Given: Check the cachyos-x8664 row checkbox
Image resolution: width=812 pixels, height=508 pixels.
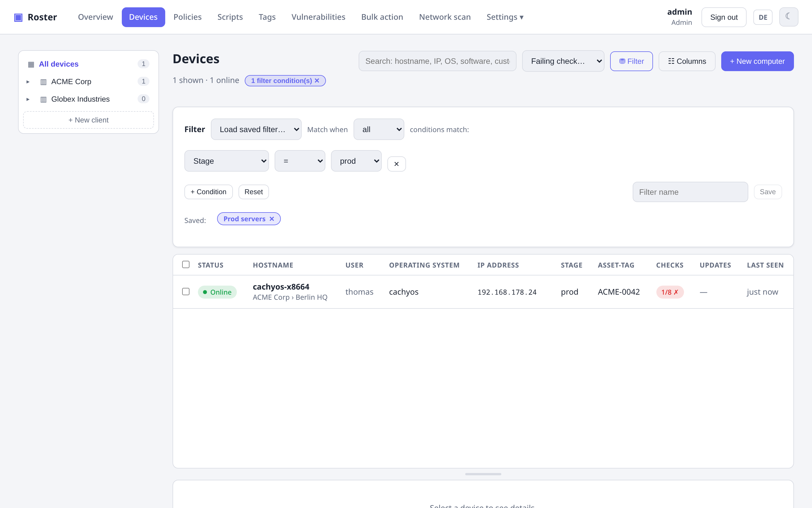Looking at the screenshot, I should pos(186,291).
